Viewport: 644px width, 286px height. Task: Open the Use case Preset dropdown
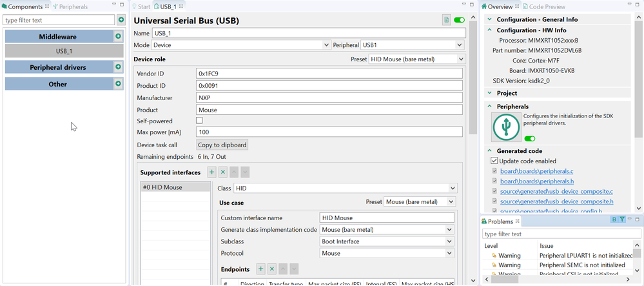pyautogui.click(x=420, y=201)
